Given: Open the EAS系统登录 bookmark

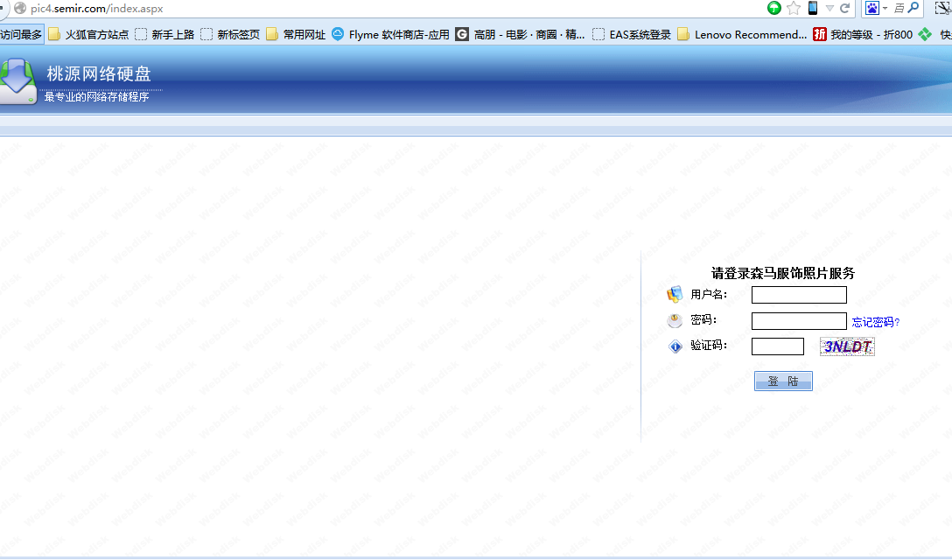Looking at the screenshot, I should [x=632, y=35].
